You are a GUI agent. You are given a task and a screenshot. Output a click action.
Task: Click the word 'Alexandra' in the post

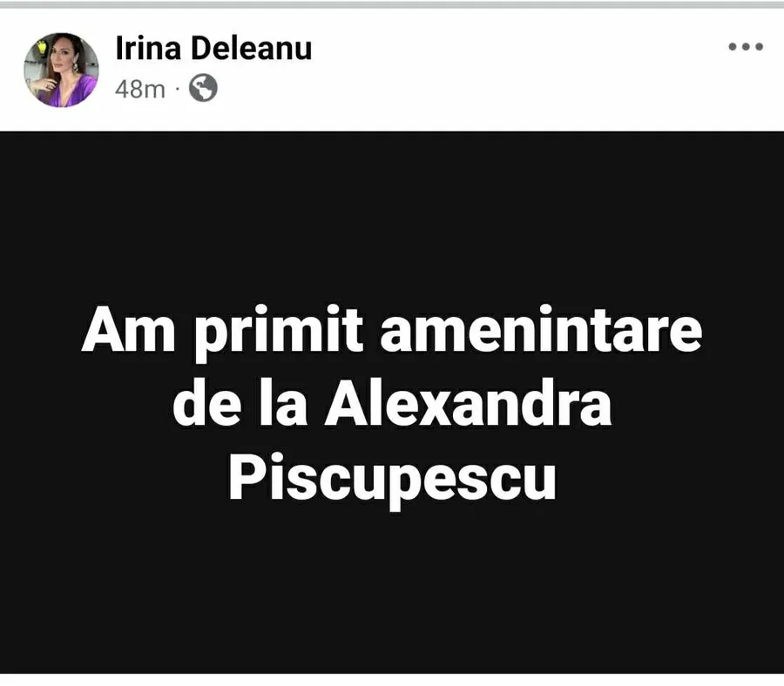[468, 403]
